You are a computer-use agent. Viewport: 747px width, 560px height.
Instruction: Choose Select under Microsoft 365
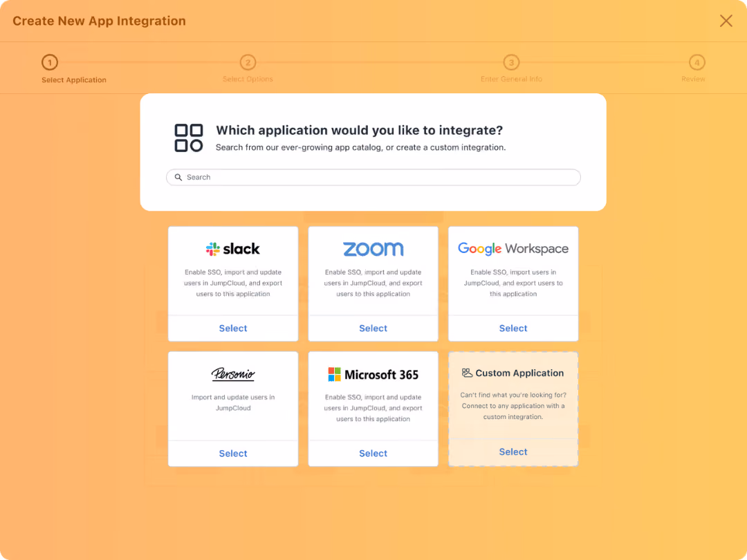373,454
